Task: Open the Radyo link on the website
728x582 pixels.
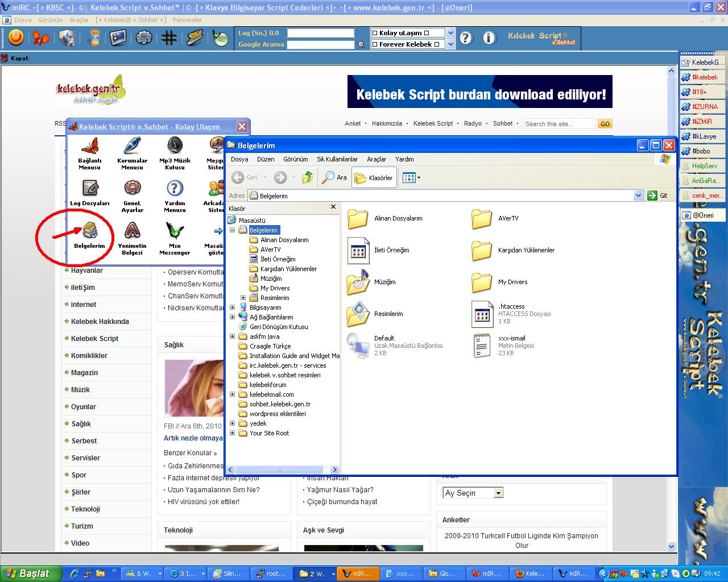Action: pos(473,123)
